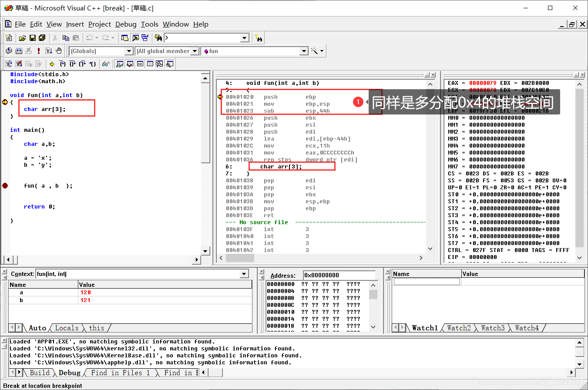Switch to the Watch2 tab
This screenshot has width=588, height=390.
(459, 328)
